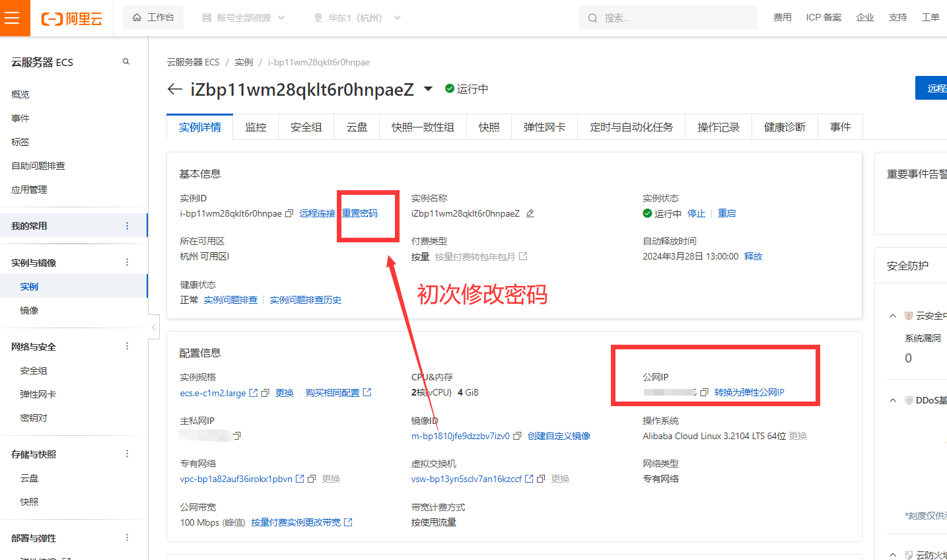Open external link icon for ecs.e-c1m2.large
Image resolution: width=947 pixels, height=560 pixels.
point(253,393)
